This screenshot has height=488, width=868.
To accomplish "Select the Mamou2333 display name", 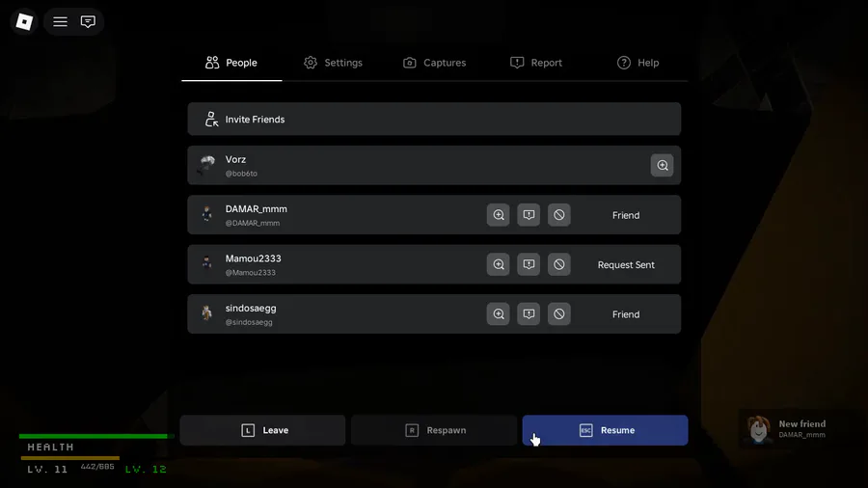I will pos(253,258).
